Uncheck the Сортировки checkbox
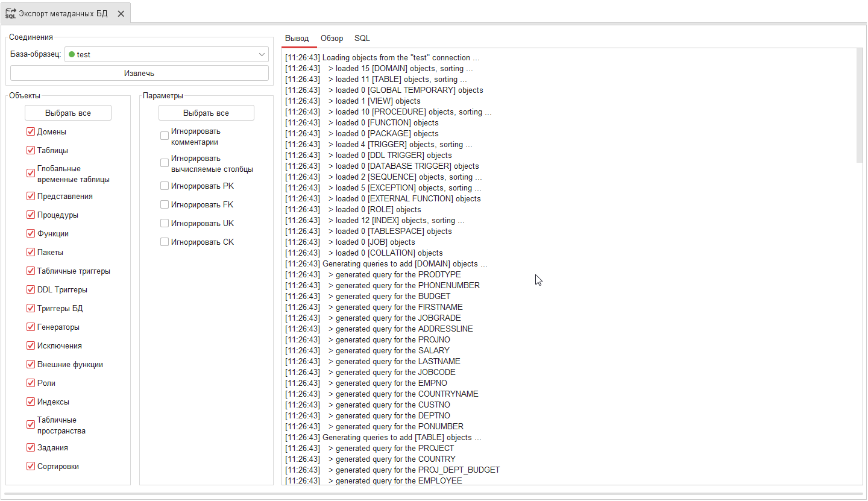 (30, 466)
